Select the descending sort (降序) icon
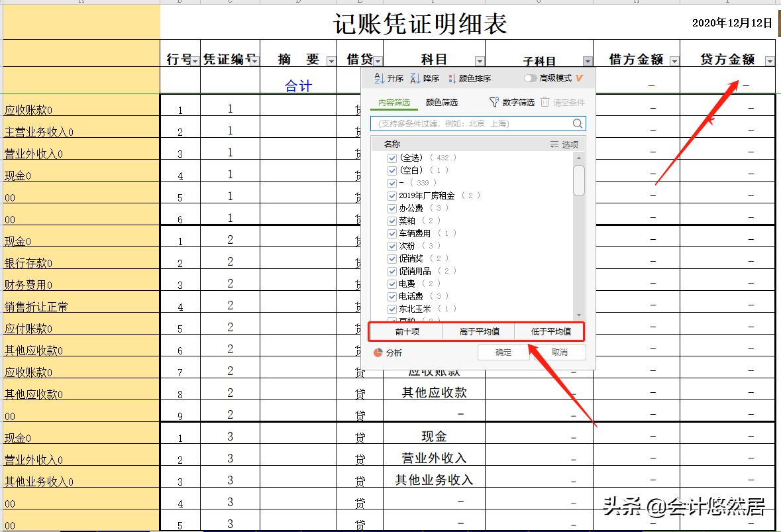The image size is (781, 532). coord(414,78)
